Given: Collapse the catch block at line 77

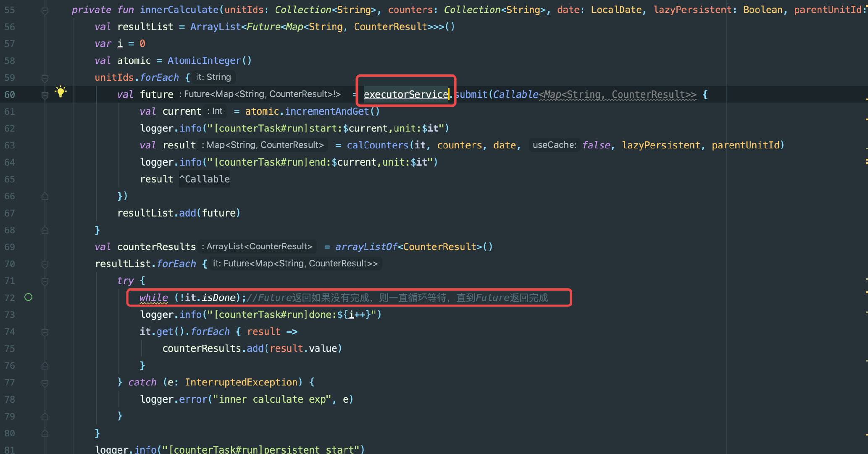Looking at the screenshot, I should [45, 383].
